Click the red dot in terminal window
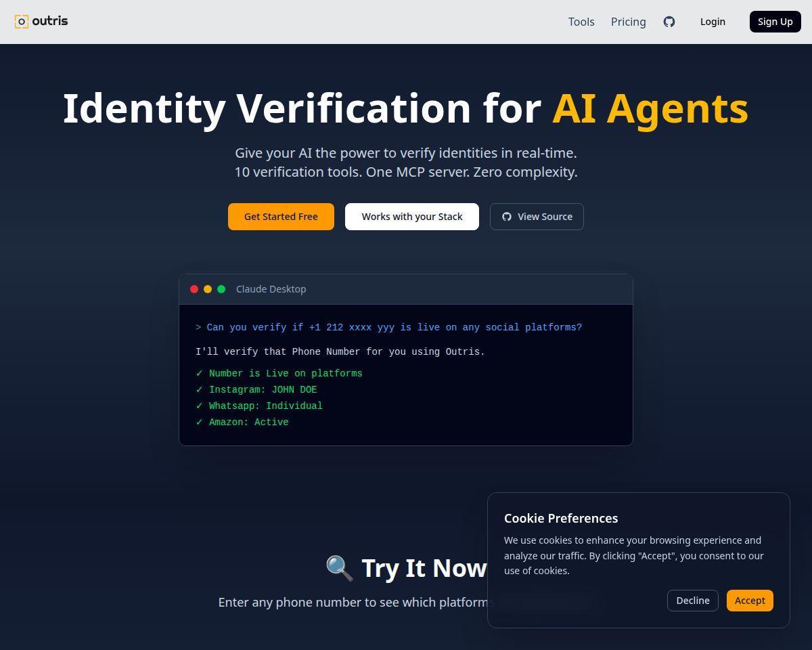Image resolution: width=812 pixels, height=650 pixels. pyautogui.click(x=194, y=289)
